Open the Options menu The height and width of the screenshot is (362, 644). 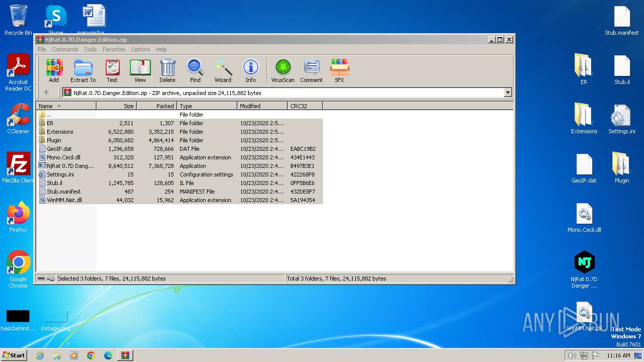point(141,49)
